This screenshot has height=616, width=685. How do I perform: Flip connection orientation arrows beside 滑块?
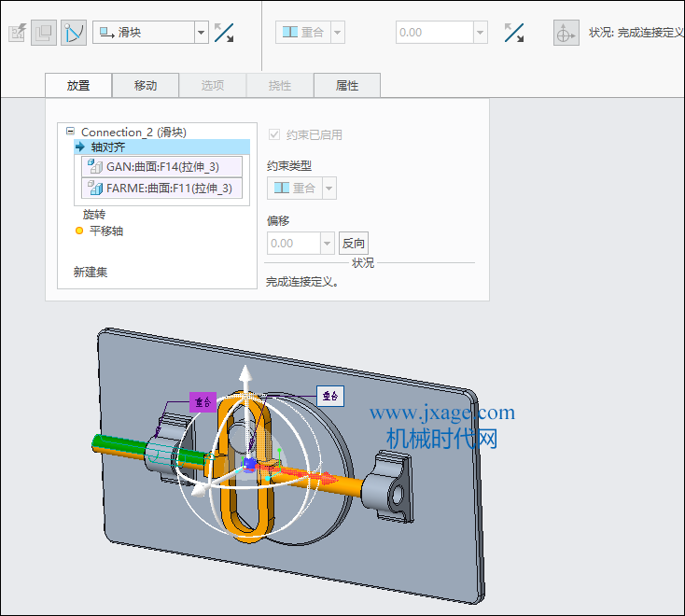[224, 33]
